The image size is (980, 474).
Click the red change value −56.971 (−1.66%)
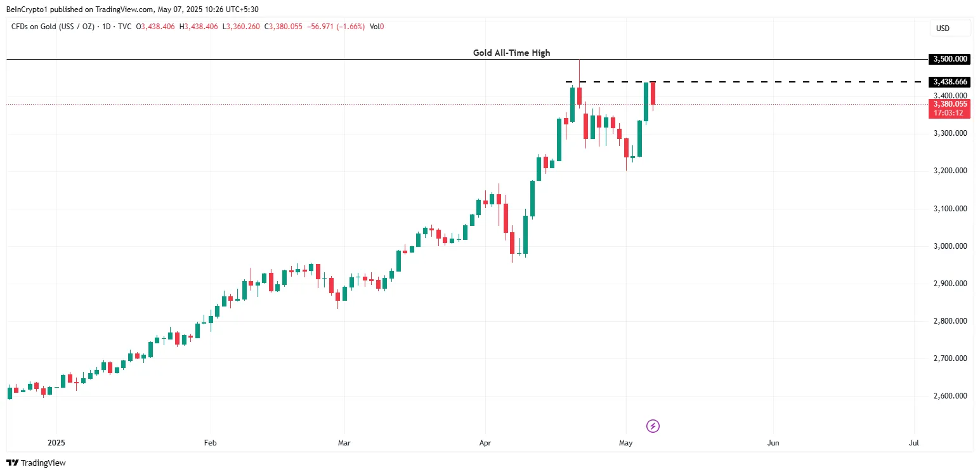[x=335, y=27]
